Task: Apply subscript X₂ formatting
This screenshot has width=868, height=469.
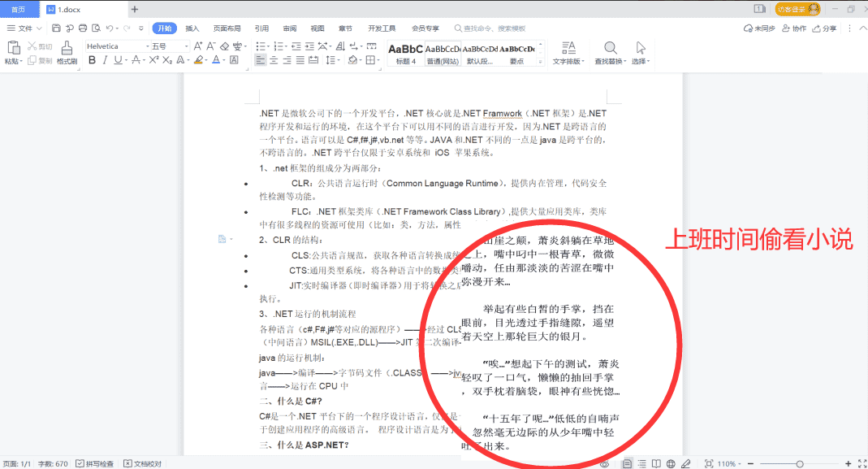Action: (167, 60)
